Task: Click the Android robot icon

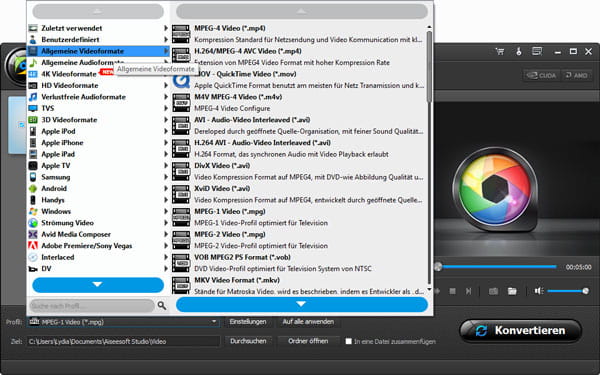Action: click(33, 189)
